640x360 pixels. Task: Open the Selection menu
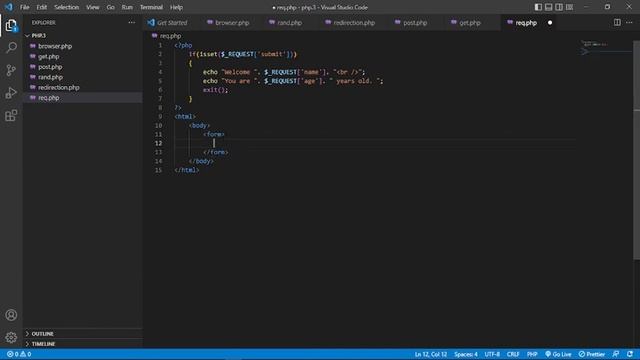tap(67, 7)
